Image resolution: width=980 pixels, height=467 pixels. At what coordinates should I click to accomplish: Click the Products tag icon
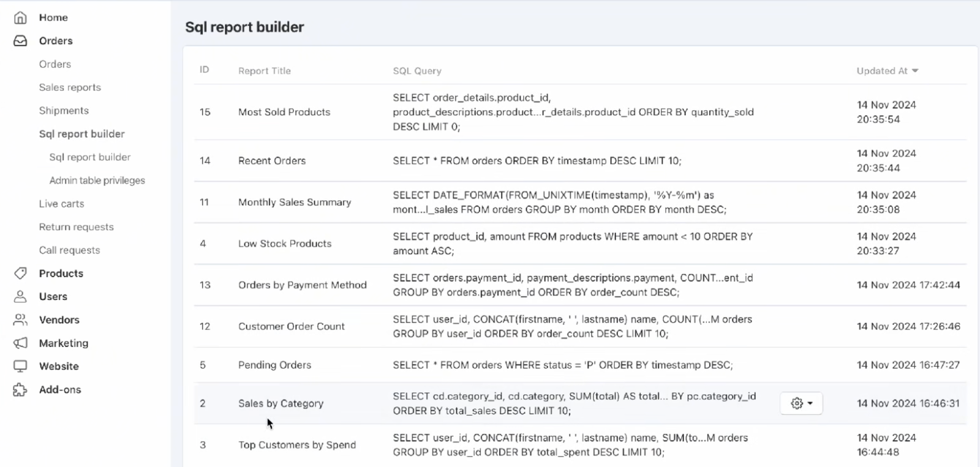[20, 274]
